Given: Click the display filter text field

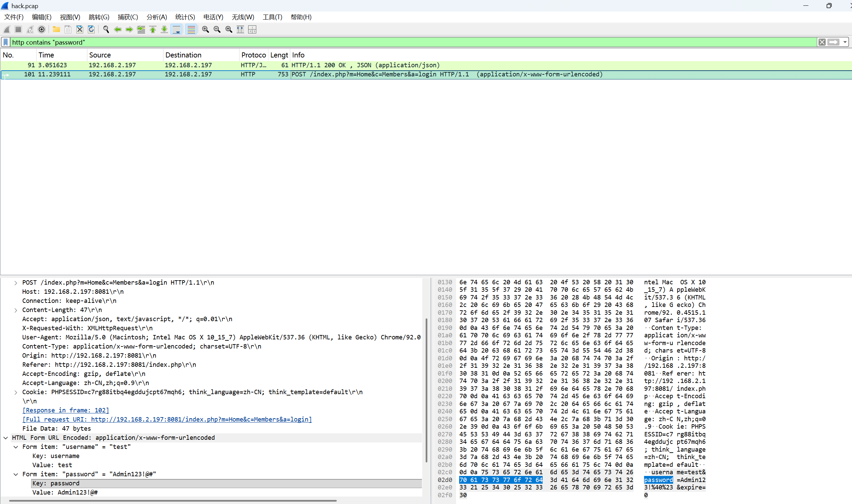Looking at the screenshot, I should [407, 42].
